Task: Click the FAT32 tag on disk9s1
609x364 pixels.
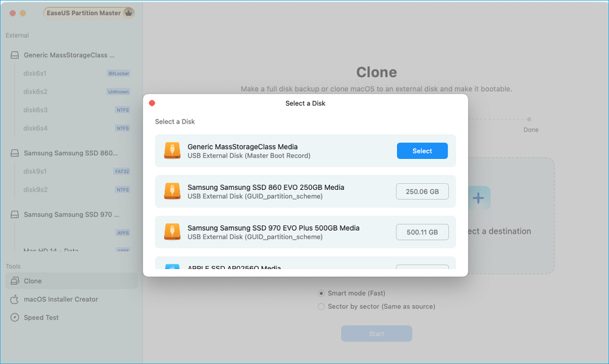Action: tap(122, 171)
